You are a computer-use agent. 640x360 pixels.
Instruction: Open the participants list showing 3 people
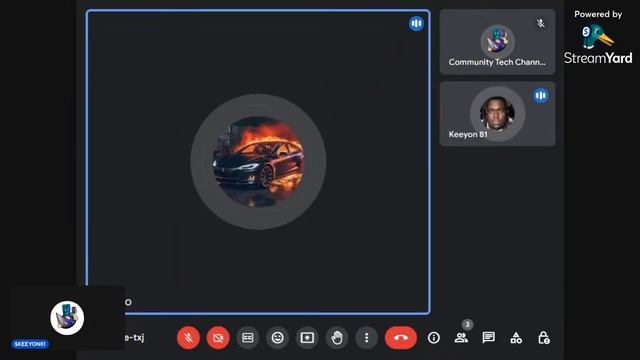(x=461, y=338)
